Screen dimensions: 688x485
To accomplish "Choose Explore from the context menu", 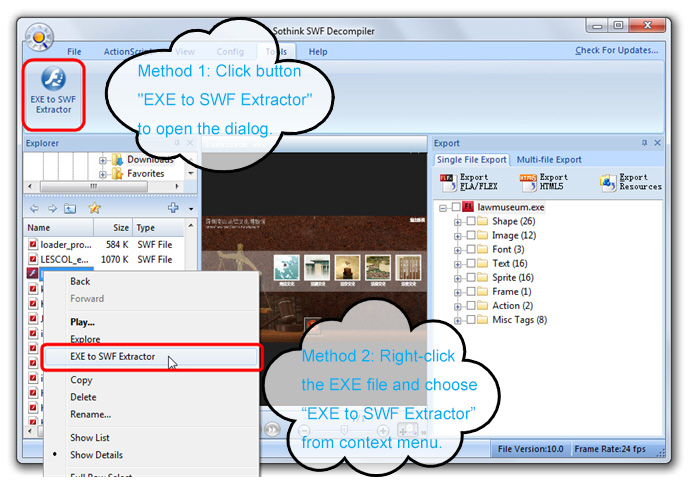I will 85,339.
